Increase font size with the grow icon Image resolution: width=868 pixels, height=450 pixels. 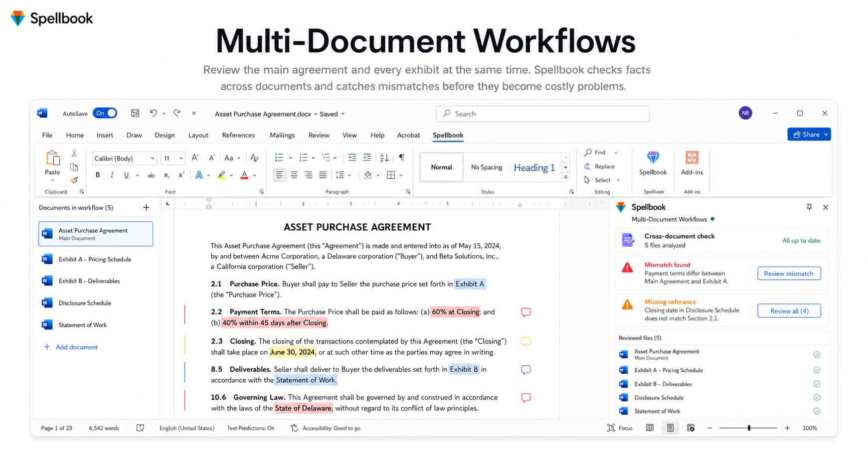(x=195, y=158)
